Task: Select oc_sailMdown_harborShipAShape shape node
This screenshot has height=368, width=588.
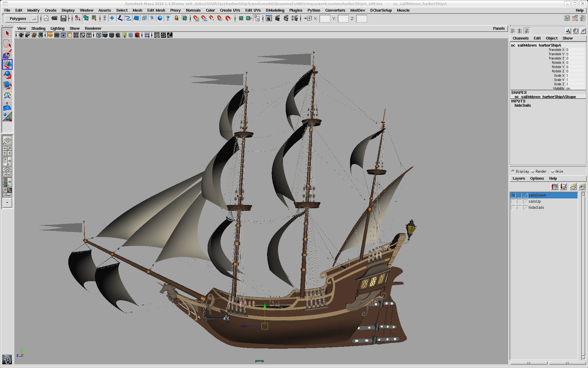Action: 545,97
